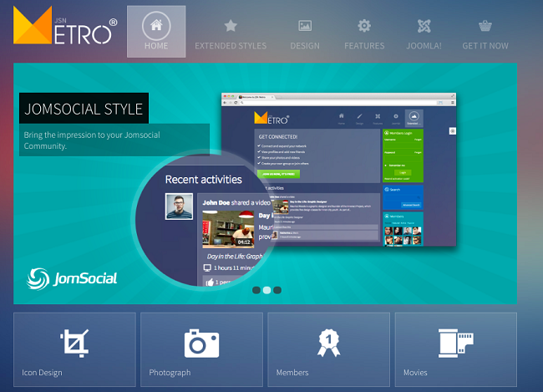Click the Photograph camera icon

201,344
